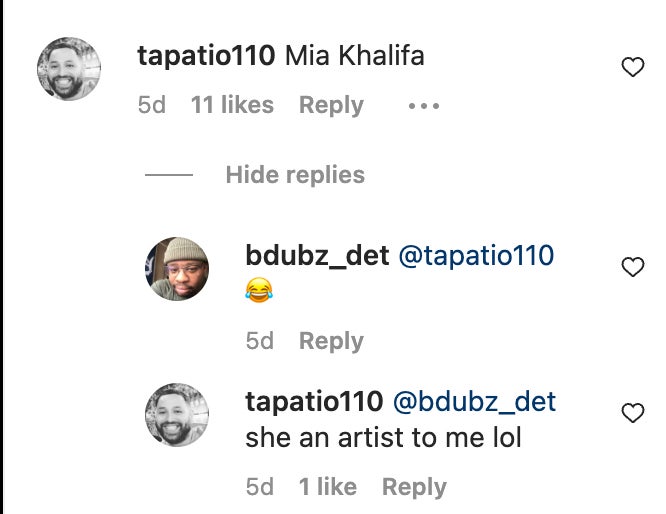This screenshot has height=514, width=666.
Task: Reply to the Mia Khalifa comment
Action: [331, 105]
